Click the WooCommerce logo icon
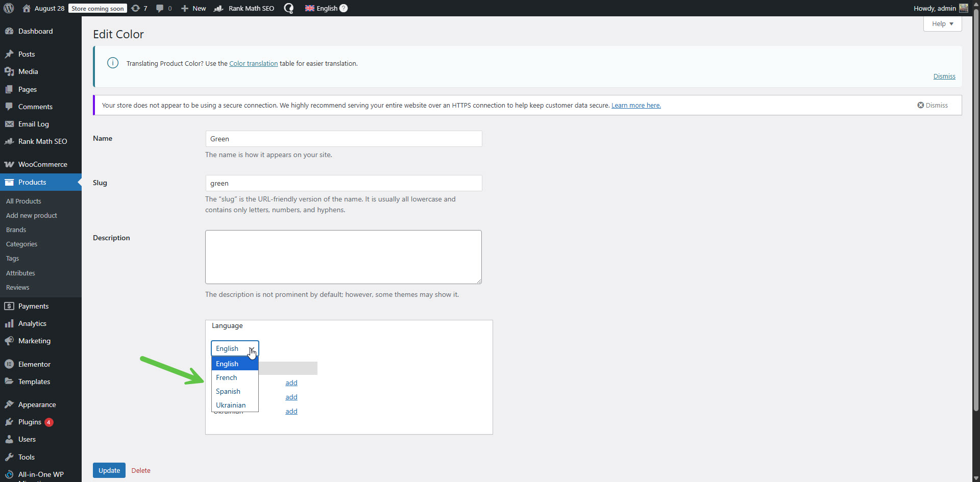The image size is (980, 482). pos(9,164)
